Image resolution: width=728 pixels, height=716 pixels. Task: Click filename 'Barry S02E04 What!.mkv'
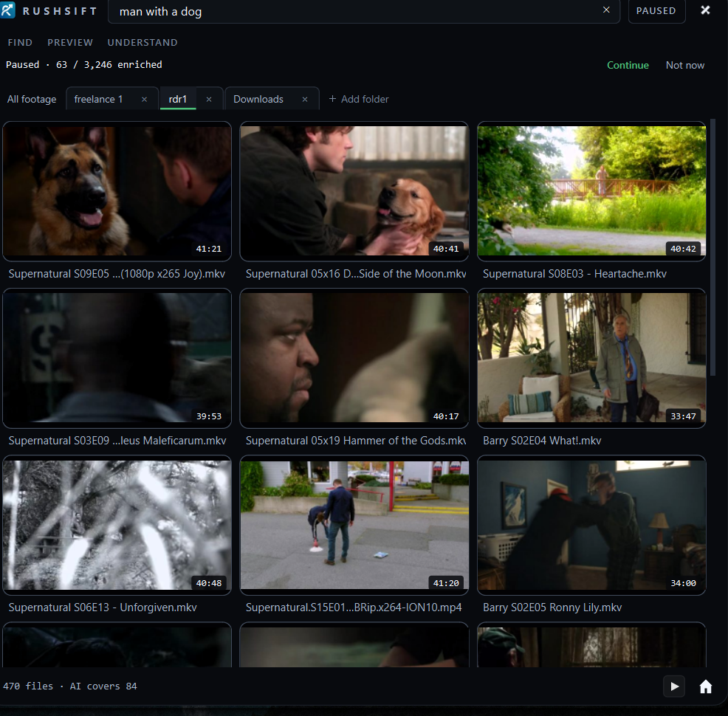pyautogui.click(x=542, y=441)
